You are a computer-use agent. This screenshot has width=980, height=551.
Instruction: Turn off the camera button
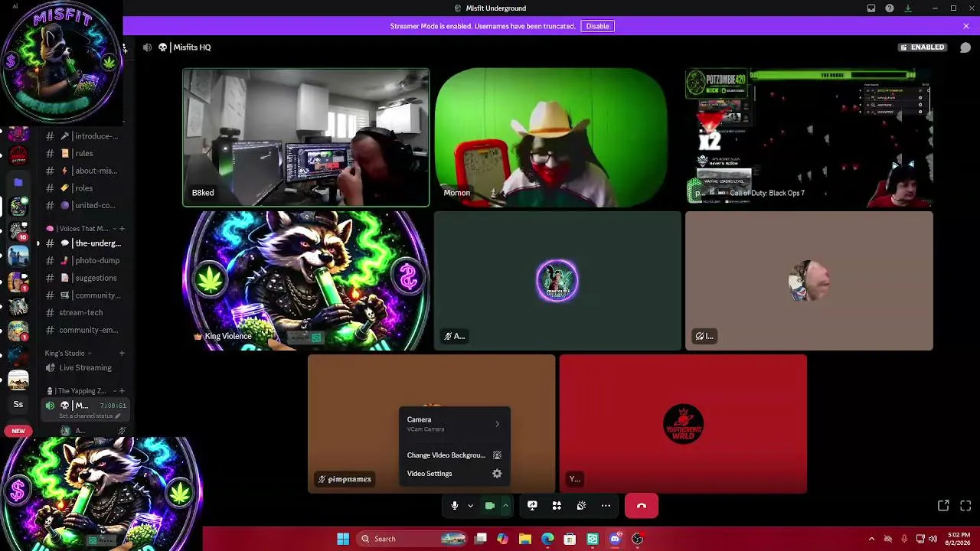click(x=490, y=506)
